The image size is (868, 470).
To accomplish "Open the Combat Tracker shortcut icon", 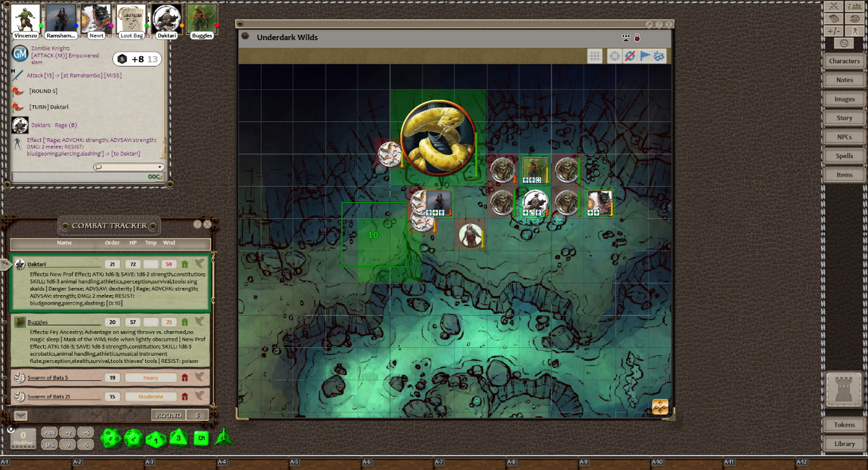I will pos(834,7).
